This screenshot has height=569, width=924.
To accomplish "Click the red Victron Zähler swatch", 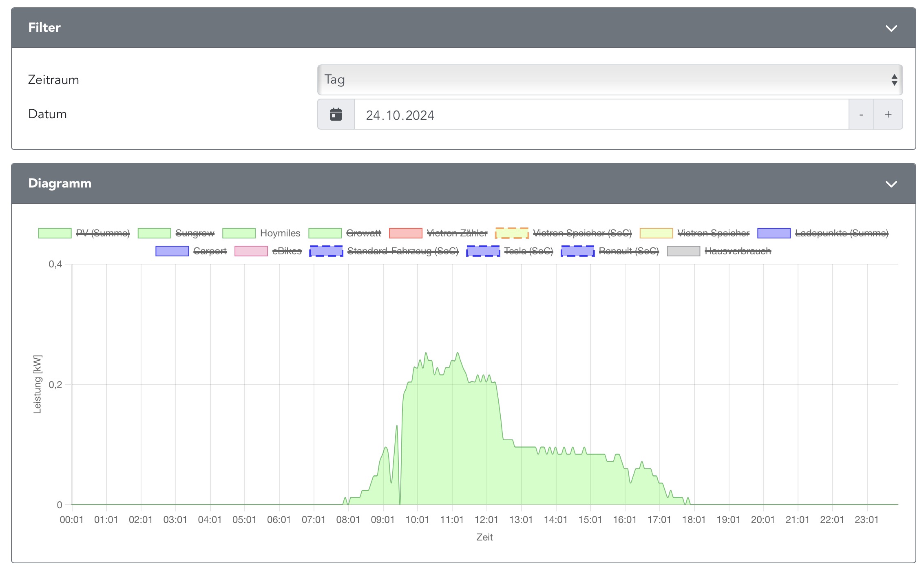I will 406,233.
